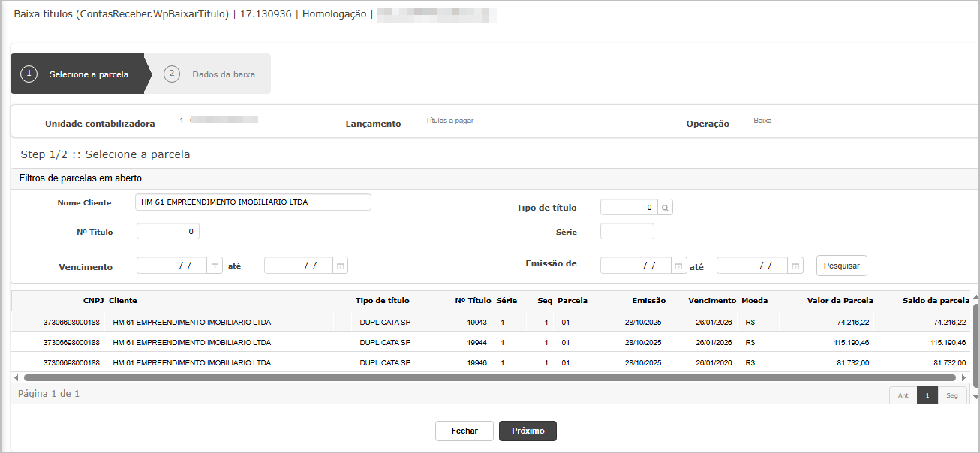Viewport: 980px width, 453px height.
Task: Click the Fechar button
Action: click(x=464, y=431)
